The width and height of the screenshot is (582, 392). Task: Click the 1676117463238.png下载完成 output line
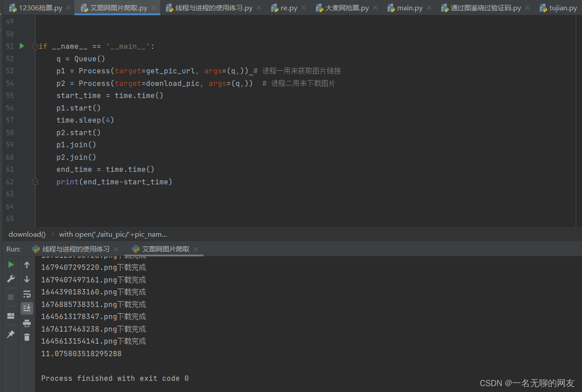coord(94,329)
